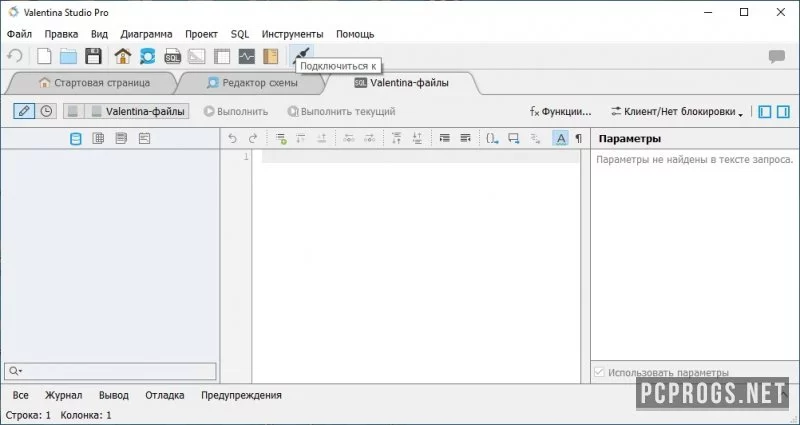The height and width of the screenshot is (425, 800).
Task: Toggle syntax highlighting 'A' button
Action: coord(561,138)
